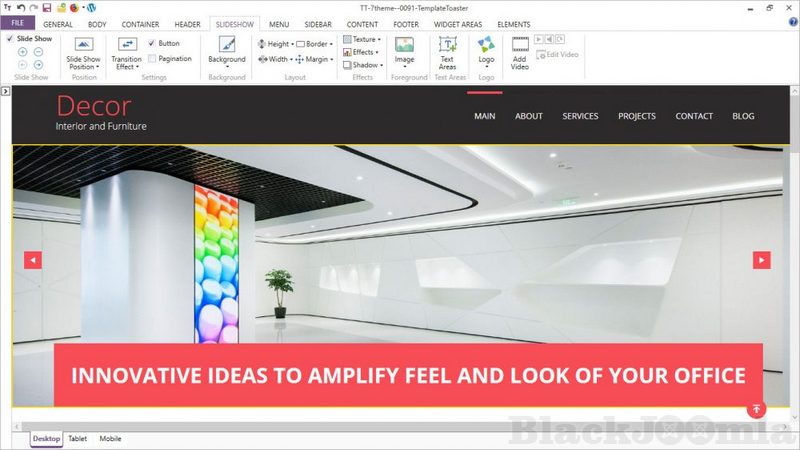Enable the Pagination checkbox
The image size is (800, 450).
pos(152,58)
